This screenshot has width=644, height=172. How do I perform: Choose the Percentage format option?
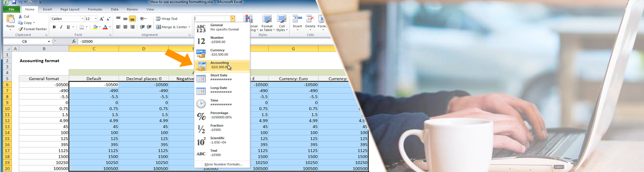click(x=222, y=116)
